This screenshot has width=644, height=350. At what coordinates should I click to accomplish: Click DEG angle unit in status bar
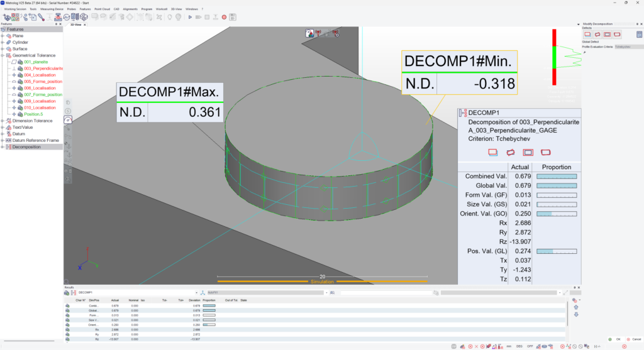(519, 346)
